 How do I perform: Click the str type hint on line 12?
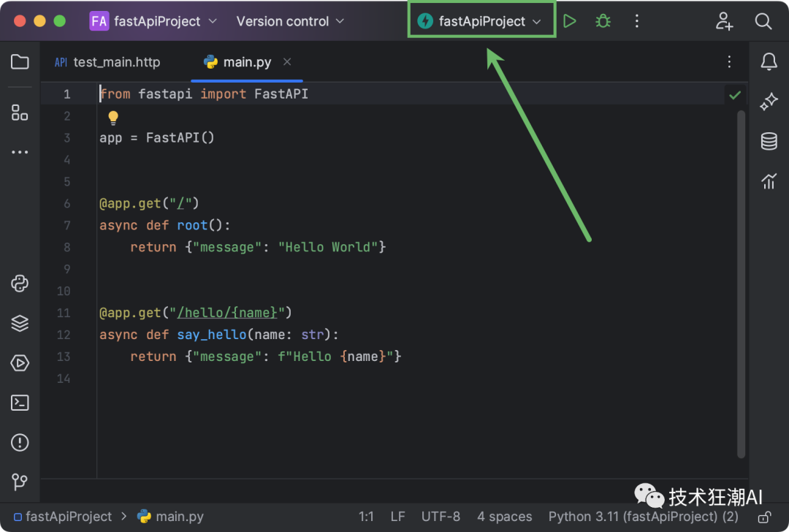[x=312, y=335]
